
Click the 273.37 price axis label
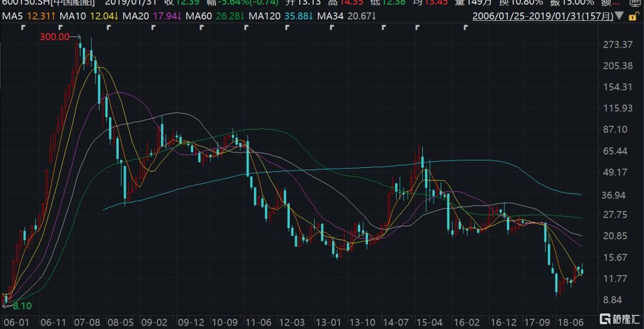pyautogui.click(x=618, y=45)
